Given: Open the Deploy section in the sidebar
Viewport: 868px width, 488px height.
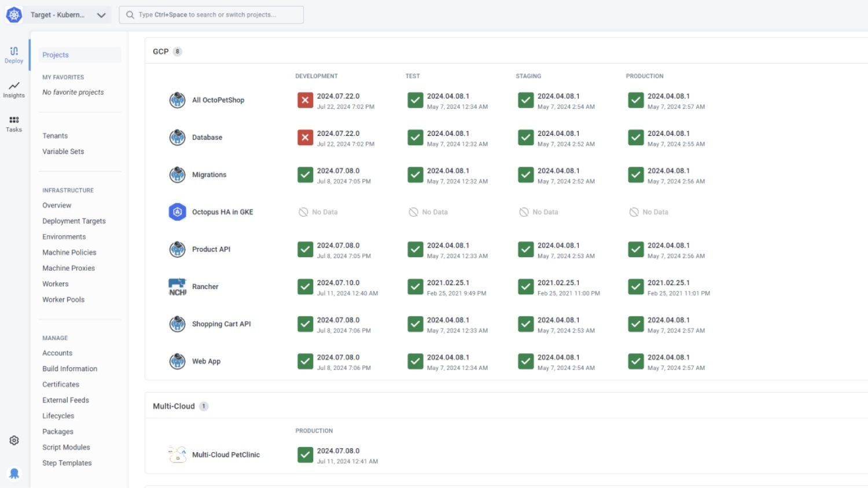Looking at the screenshot, I should tap(14, 55).
